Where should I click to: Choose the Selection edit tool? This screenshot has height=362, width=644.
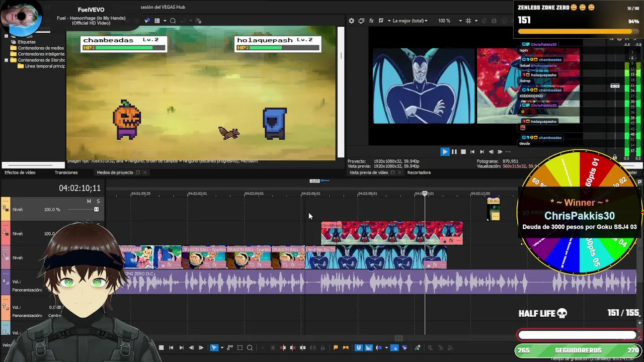click(x=240, y=347)
